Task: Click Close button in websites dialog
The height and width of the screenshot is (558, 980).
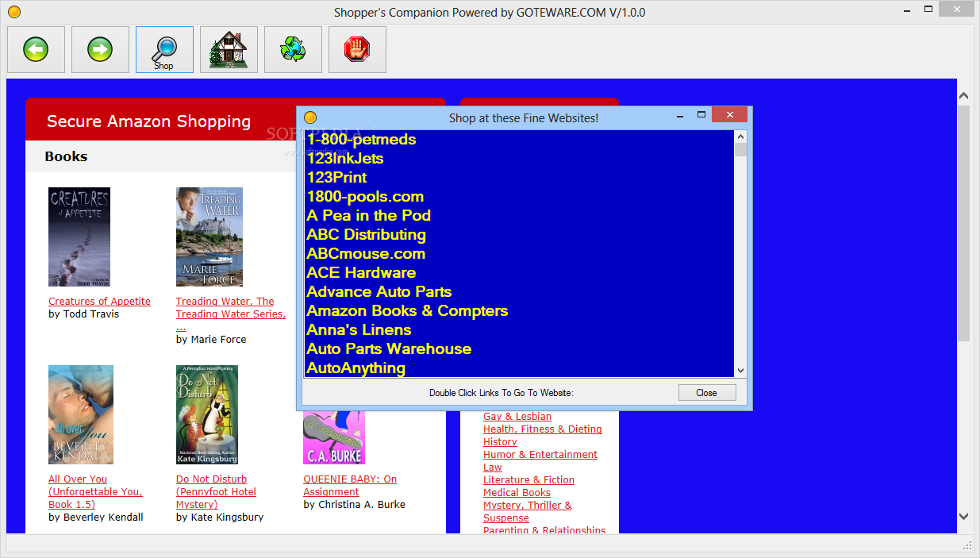Action: pos(707,393)
